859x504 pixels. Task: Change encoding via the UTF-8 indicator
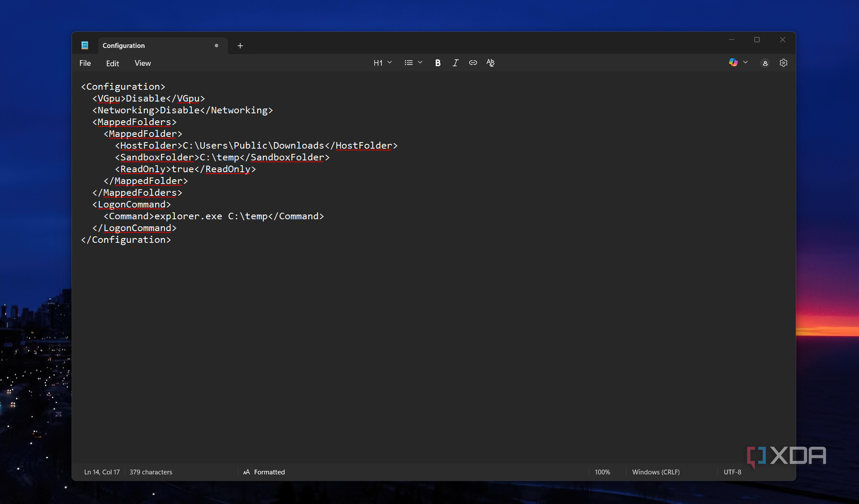point(733,472)
